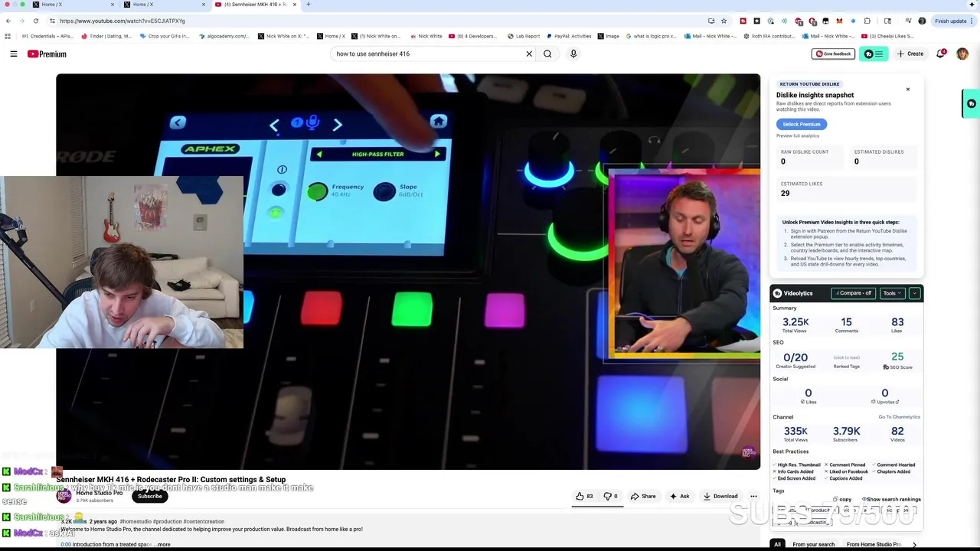Open more actions ellipsis under the video

pos(753,496)
